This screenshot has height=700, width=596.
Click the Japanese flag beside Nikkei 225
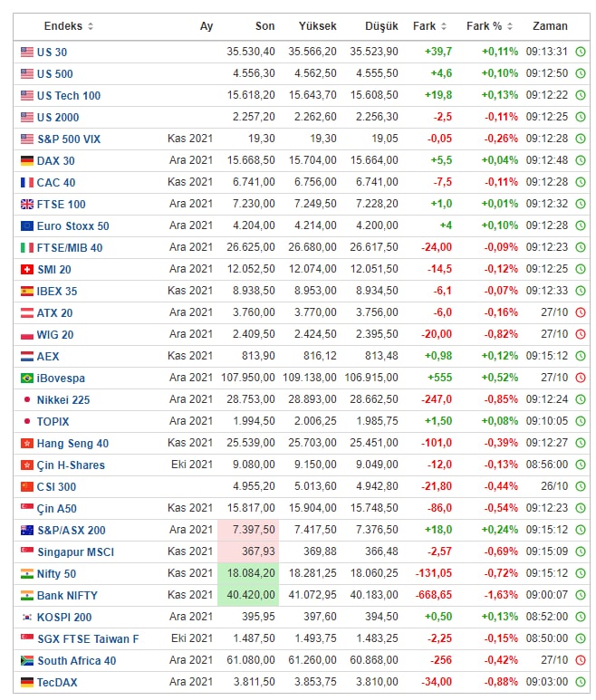click(27, 400)
